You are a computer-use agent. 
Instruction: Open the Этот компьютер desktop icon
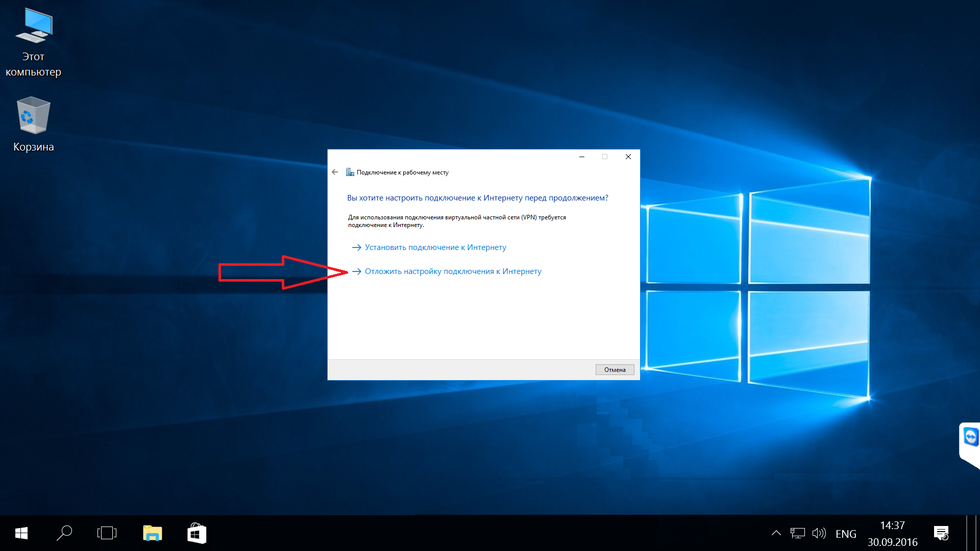[33, 43]
